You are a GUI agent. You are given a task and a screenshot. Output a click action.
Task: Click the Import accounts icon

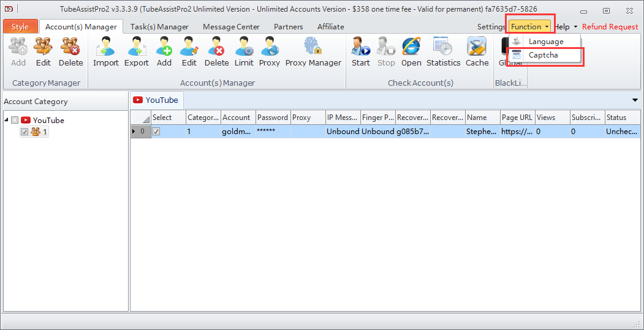pos(105,51)
